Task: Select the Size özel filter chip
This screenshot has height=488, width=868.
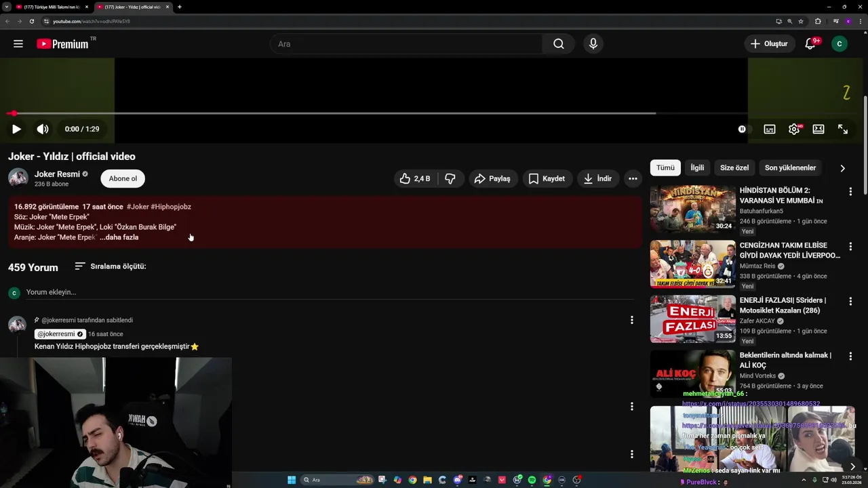Action: tap(734, 167)
